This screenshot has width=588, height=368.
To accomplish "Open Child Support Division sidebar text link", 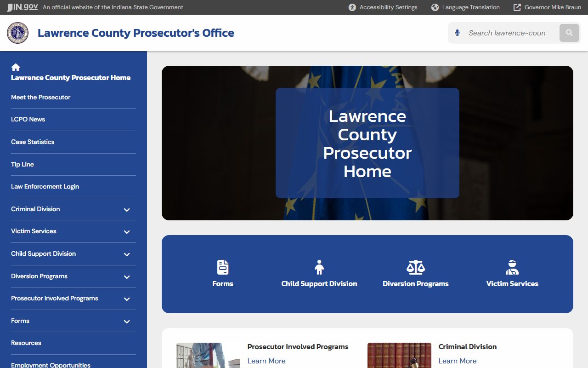I will pyautogui.click(x=44, y=253).
